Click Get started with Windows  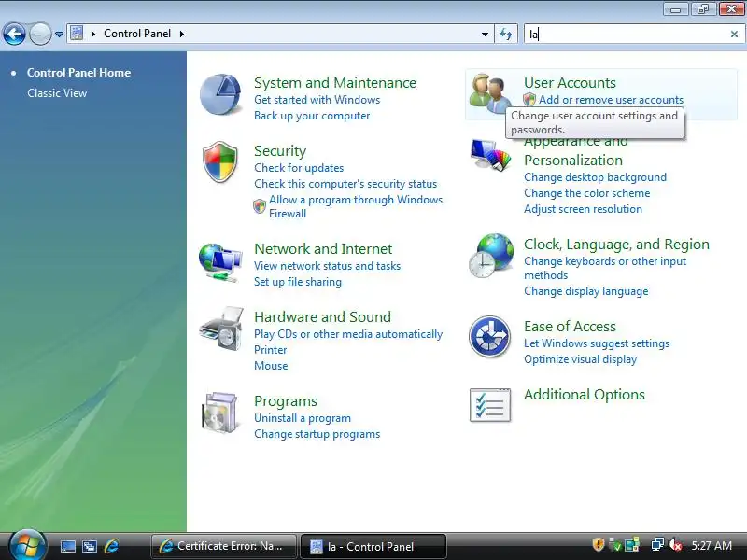317,100
